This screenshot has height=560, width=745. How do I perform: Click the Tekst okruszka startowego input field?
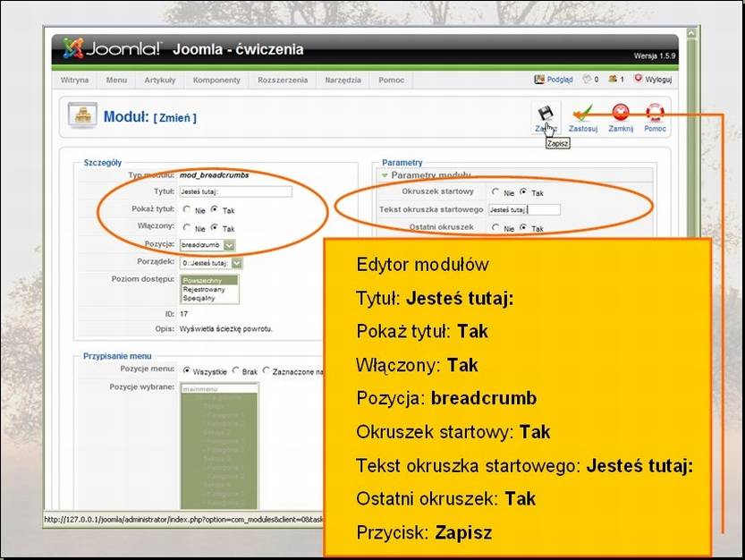click(524, 209)
